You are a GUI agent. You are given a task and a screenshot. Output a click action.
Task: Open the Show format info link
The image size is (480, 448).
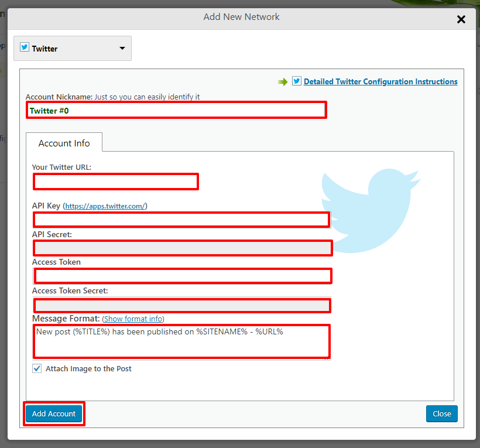(133, 319)
